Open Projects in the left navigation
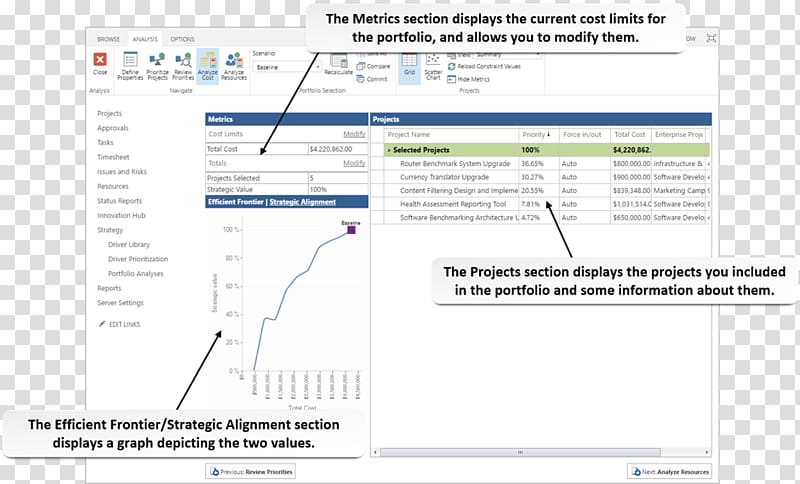The height and width of the screenshot is (484, 800). 109,113
